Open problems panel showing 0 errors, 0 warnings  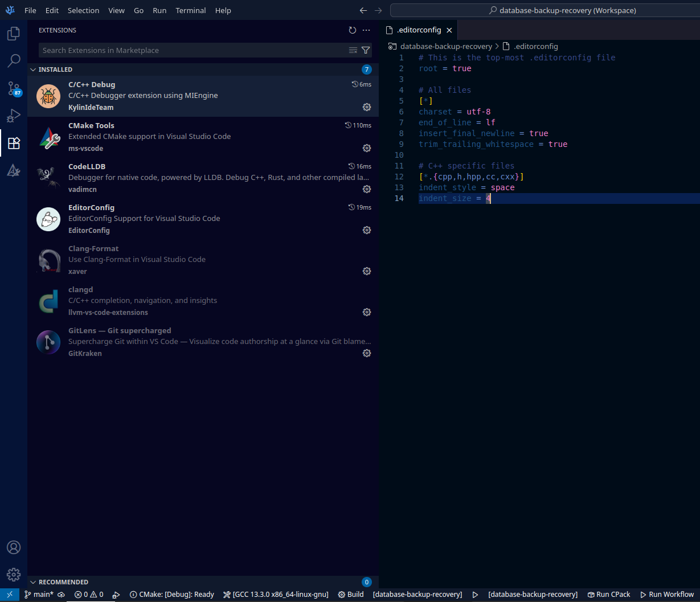(89, 595)
